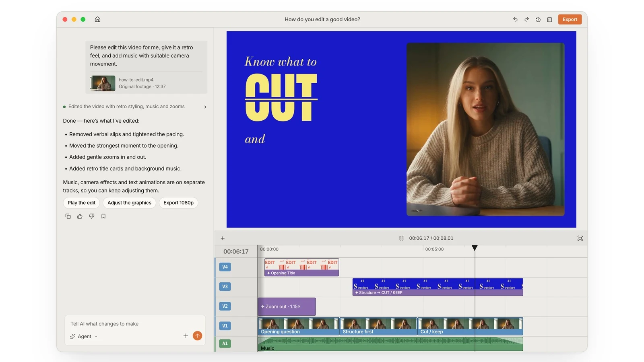Toggle the panel layout icon

[549, 19]
